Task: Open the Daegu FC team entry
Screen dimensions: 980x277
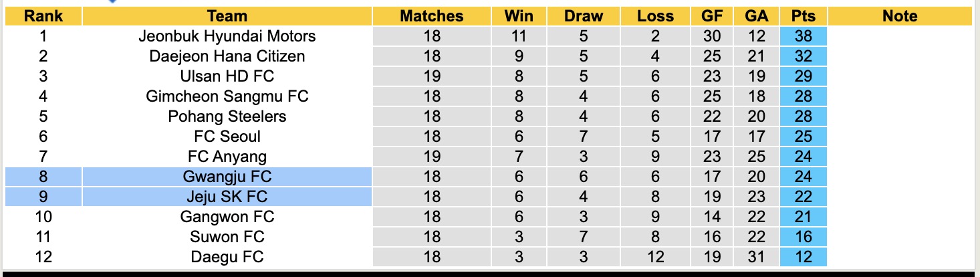Action: pos(227,257)
